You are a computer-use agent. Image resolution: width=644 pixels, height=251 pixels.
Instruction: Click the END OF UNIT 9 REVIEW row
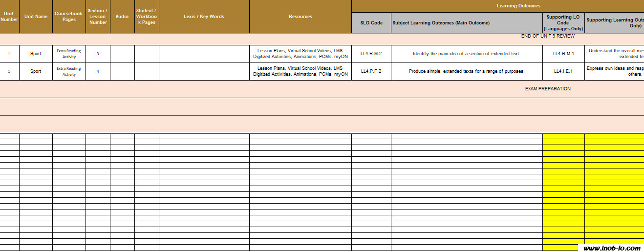pyautogui.click(x=548, y=36)
